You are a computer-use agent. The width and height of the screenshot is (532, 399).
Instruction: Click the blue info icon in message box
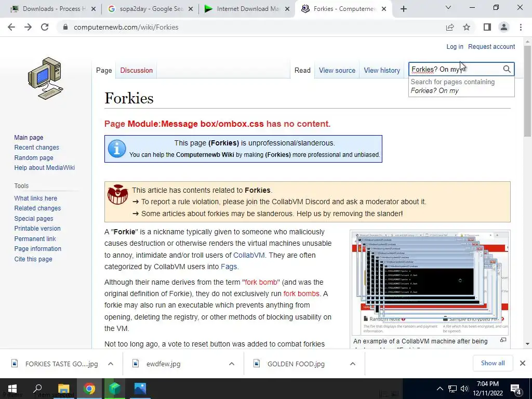pyautogui.click(x=117, y=149)
